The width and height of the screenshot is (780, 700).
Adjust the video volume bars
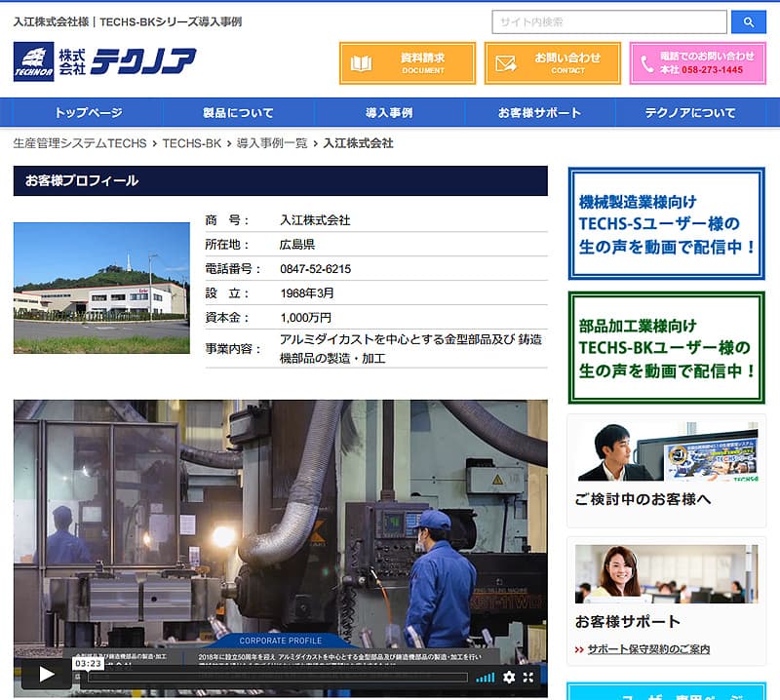[485, 678]
